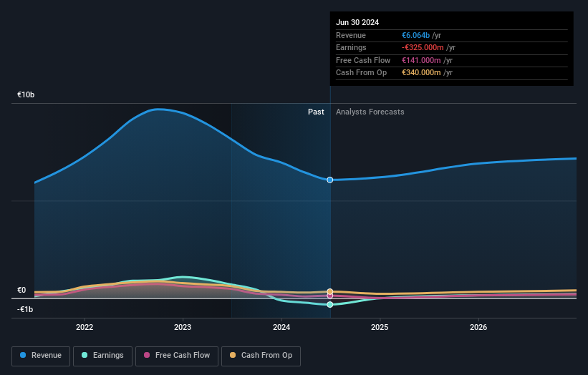This screenshot has height=375, width=588.
Task: Click the Past section label
Action: pyautogui.click(x=316, y=112)
